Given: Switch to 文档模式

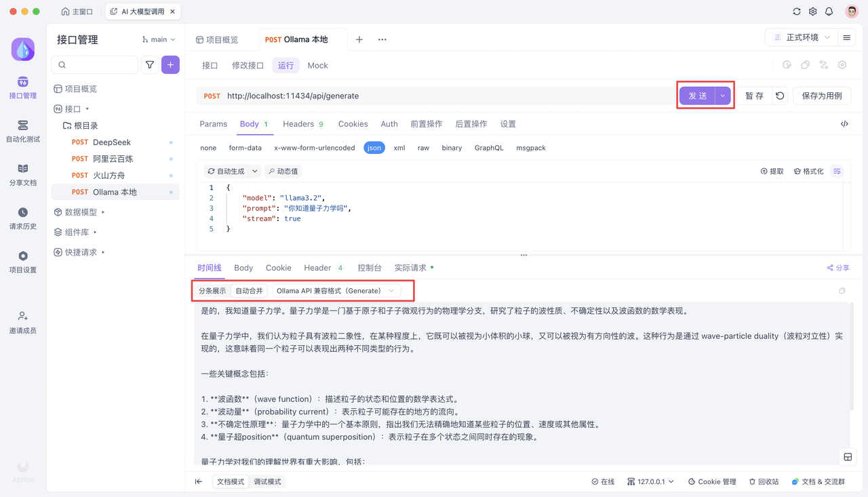Looking at the screenshot, I should [231, 481].
